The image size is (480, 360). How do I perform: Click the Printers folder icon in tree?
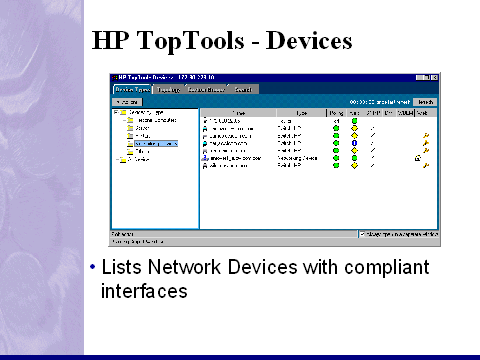pyautogui.click(x=130, y=136)
